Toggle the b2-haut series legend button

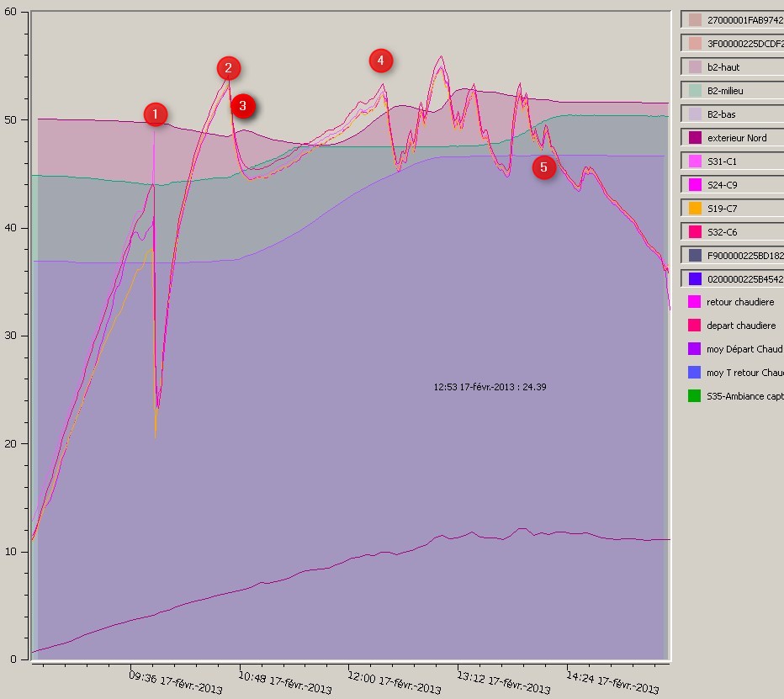tap(732, 66)
